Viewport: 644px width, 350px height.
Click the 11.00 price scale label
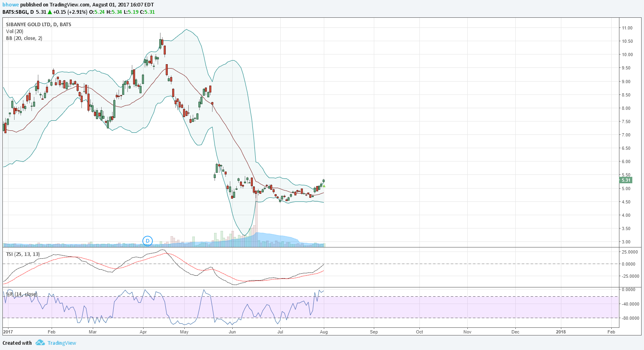627,28
